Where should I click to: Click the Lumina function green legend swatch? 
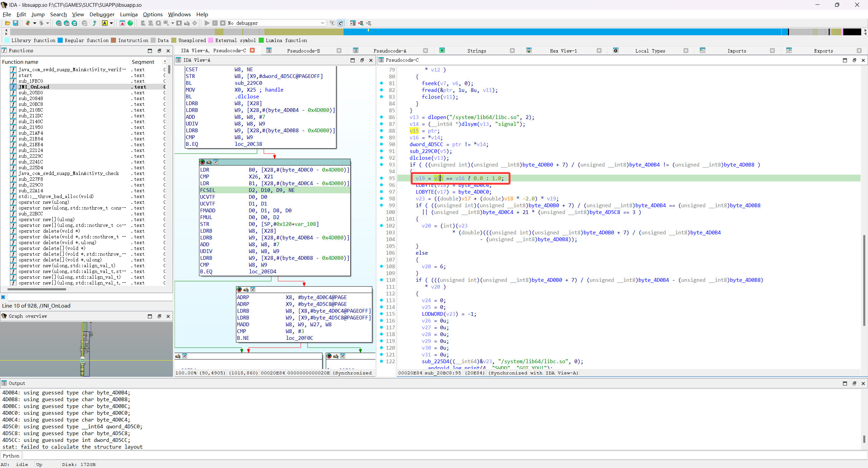coord(261,40)
